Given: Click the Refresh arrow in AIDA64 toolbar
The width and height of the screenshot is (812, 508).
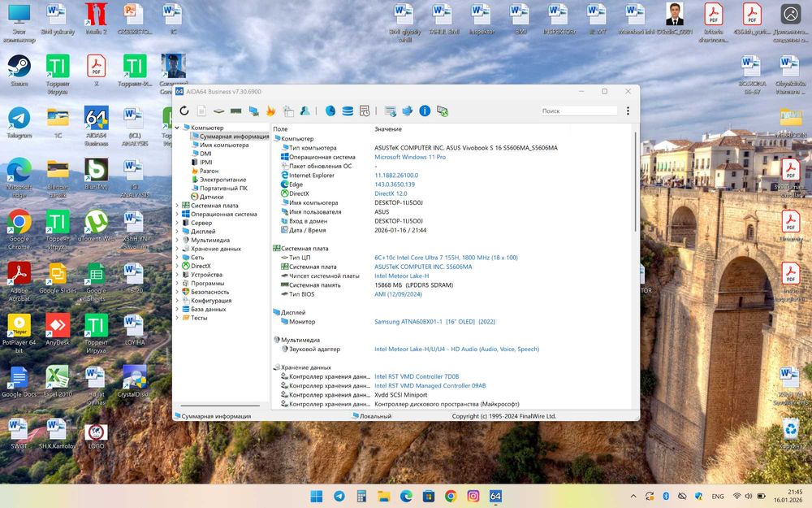Looking at the screenshot, I should (x=184, y=111).
